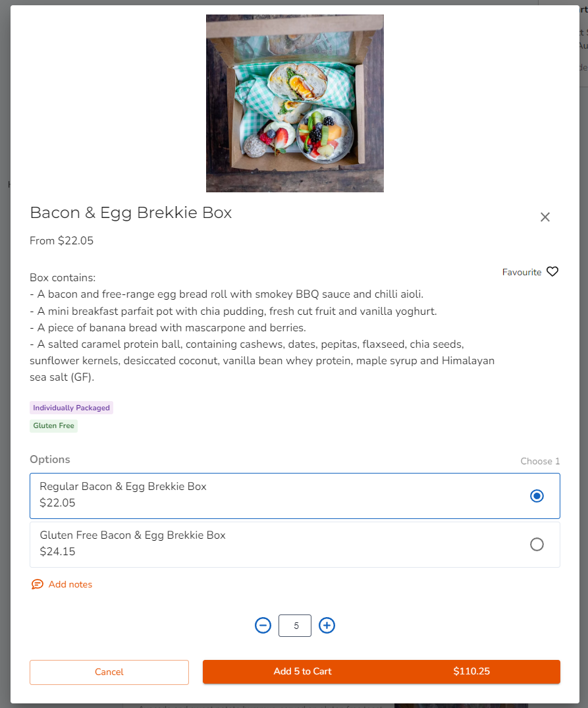588x708 pixels.
Task: Click the Favourite text label
Action: point(521,272)
